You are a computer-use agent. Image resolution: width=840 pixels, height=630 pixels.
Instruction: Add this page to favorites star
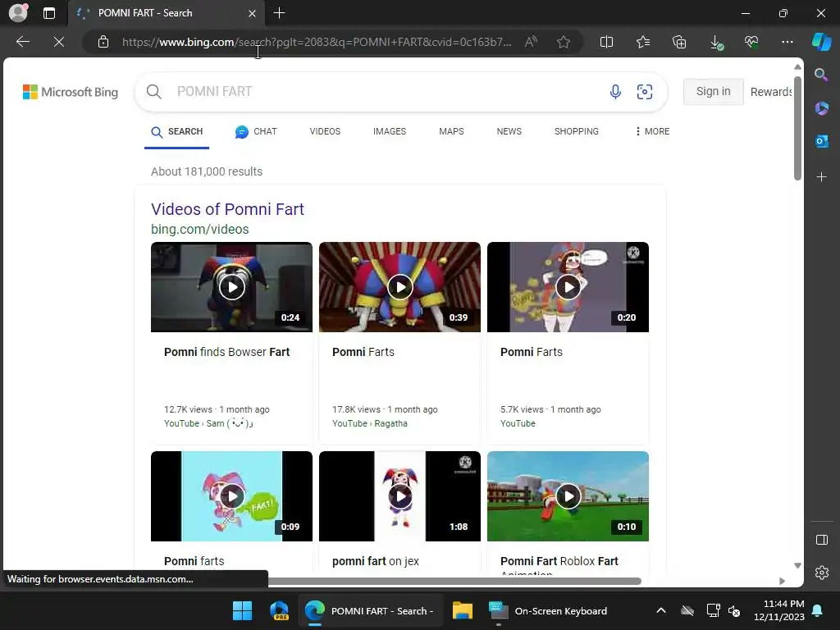(563, 42)
